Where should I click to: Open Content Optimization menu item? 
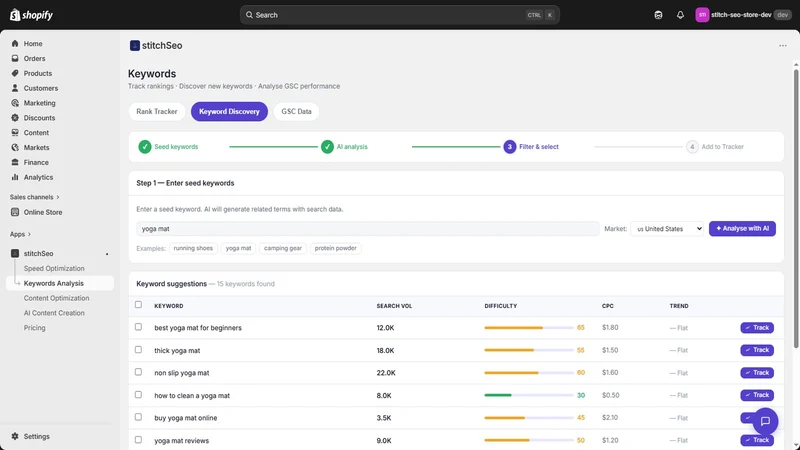[56, 298]
